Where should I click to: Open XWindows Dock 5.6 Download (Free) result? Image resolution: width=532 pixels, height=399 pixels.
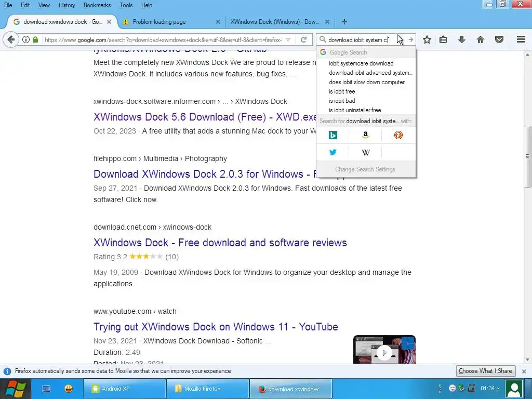coord(205,117)
